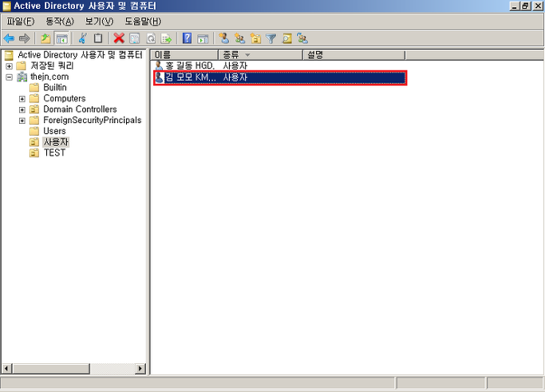Click right arrow of tree horizontal scrollbar
Viewport: 545px width, 392px height.
pos(140,368)
